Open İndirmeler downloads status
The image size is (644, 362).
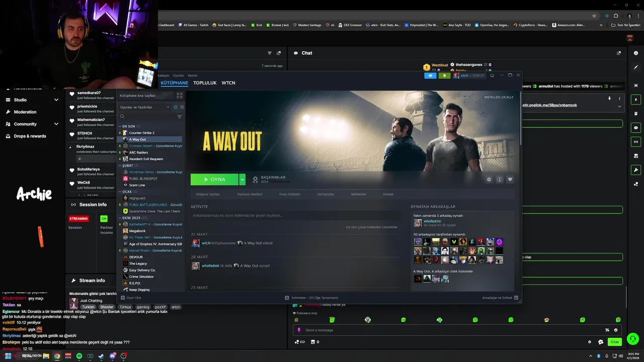(311, 298)
